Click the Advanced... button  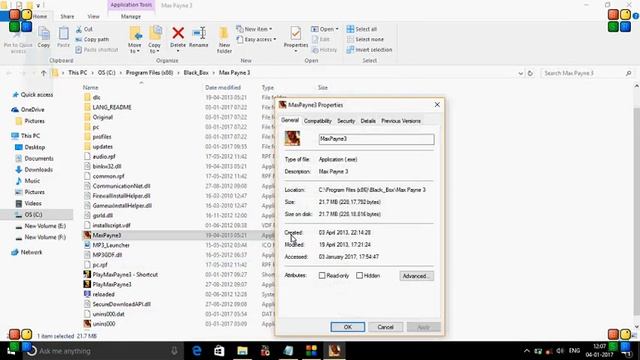click(416, 276)
